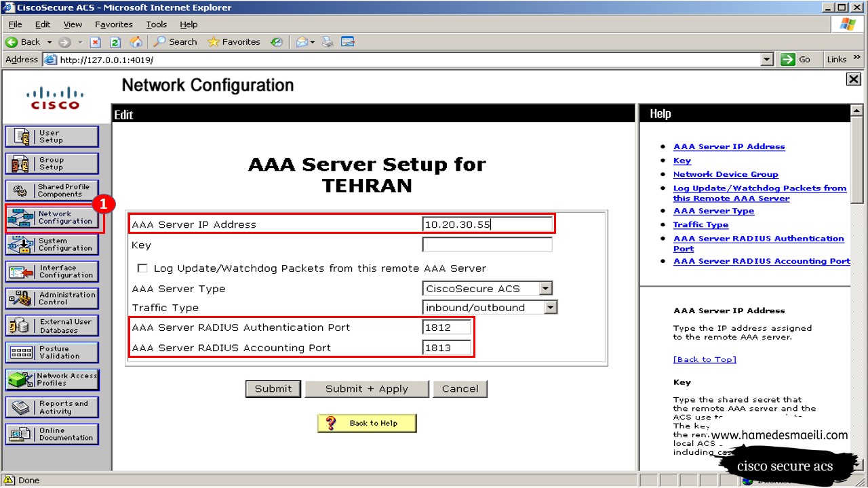Open the Favorites menu
This screenshot has height=488, width=868.
point(114,24)
